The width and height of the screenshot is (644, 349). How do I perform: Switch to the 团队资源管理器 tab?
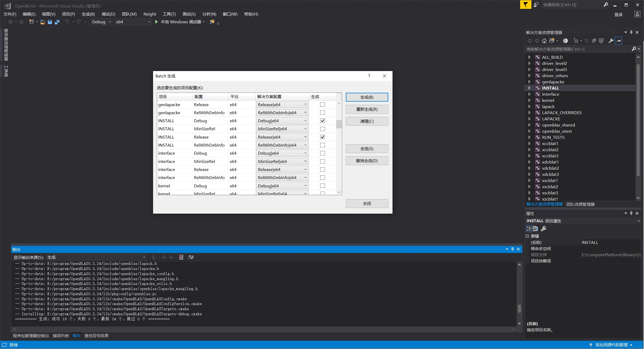tap(580, 205)
